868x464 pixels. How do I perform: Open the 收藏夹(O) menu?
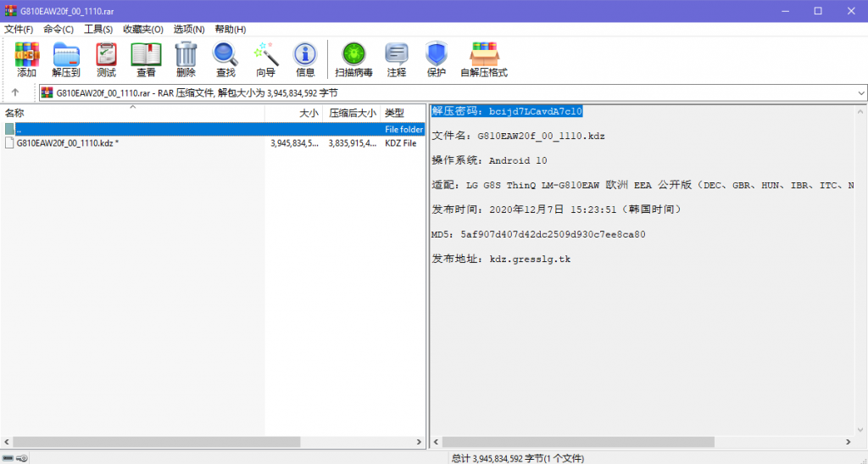pyautogui.click(x=143, y=30)
